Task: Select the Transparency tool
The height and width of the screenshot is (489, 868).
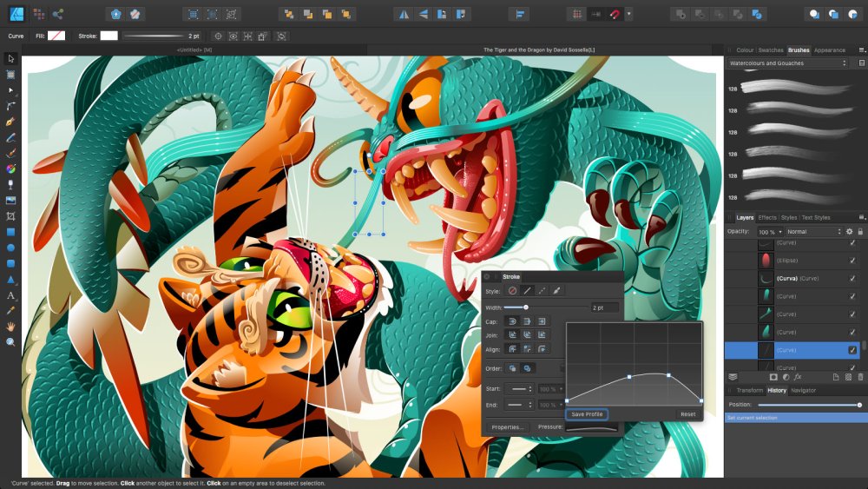Action: pyautogui.click(x=10, y=184)
